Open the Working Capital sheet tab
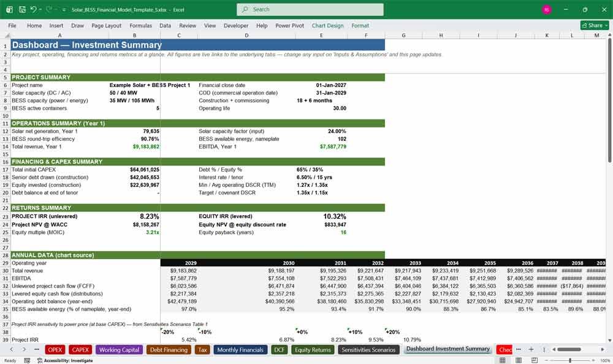 (119, 349)
